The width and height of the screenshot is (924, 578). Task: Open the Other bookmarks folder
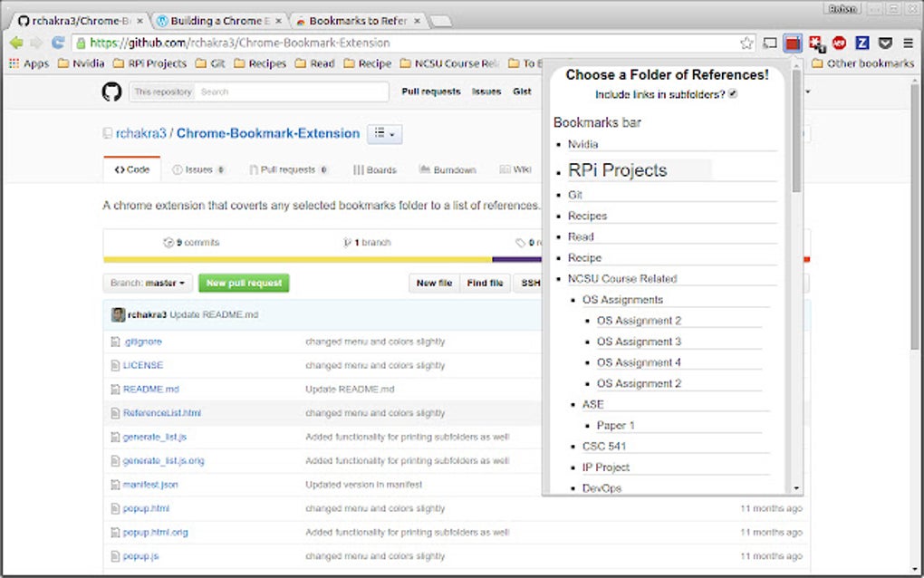click(863, 63)
